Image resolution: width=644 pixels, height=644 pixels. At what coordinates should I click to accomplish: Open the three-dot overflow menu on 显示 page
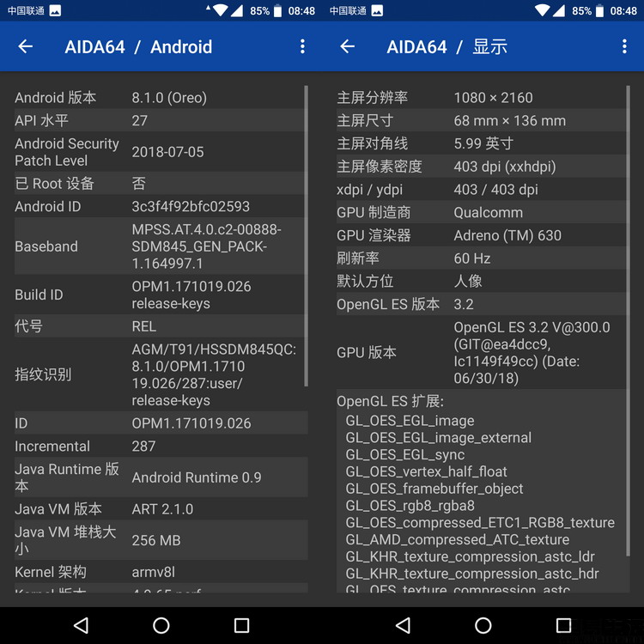[624, 47]
